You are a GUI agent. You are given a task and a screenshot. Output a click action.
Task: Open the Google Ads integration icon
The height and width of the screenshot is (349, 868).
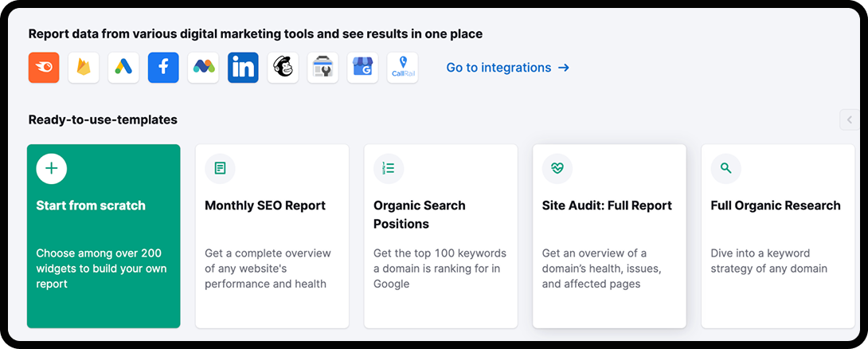[x=123, y=68]
